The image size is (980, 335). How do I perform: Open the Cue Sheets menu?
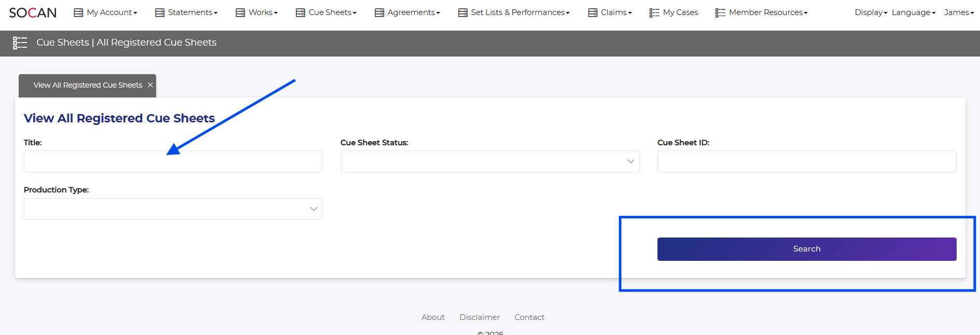coord(332,12)
